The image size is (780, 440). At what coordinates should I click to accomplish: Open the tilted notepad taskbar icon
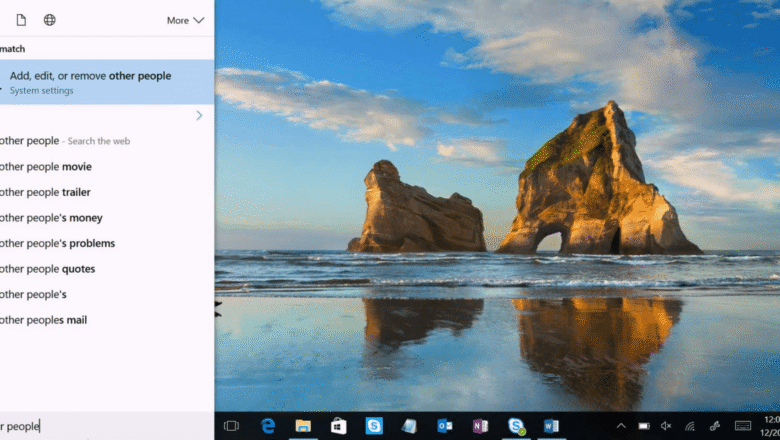tap(409, 426)
